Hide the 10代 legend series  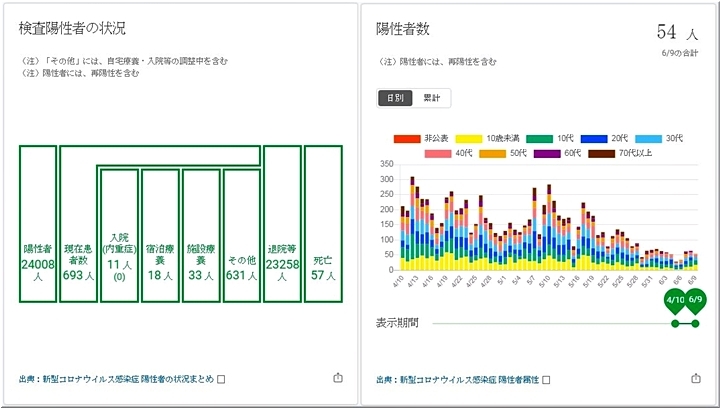point(552,137)
